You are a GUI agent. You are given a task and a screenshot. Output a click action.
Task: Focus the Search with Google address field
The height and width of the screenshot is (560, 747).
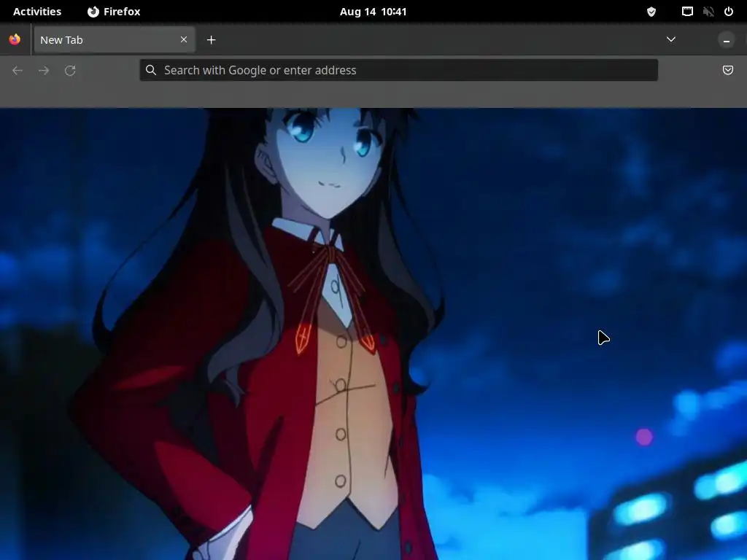[x=399, y=70]
